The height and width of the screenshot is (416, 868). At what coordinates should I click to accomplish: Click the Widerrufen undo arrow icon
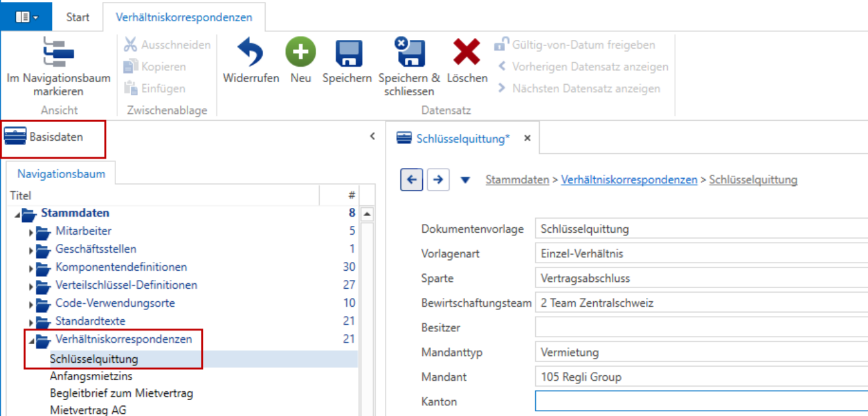[250, 52]
